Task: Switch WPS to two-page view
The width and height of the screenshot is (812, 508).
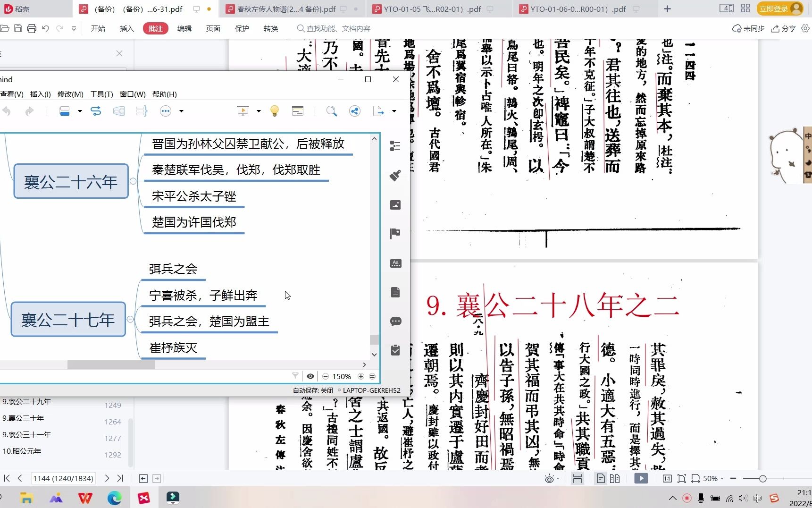Action: pyautogui.click(x=615, y=479)
